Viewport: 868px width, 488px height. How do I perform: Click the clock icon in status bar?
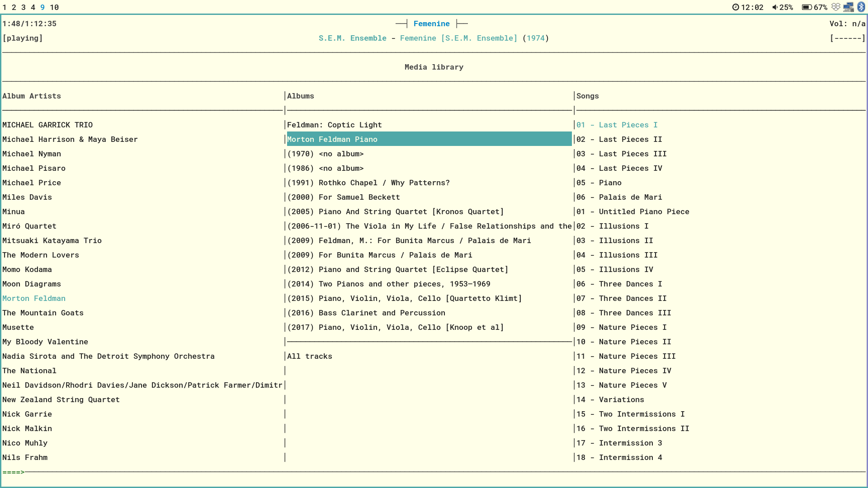(x=736, y=7)
